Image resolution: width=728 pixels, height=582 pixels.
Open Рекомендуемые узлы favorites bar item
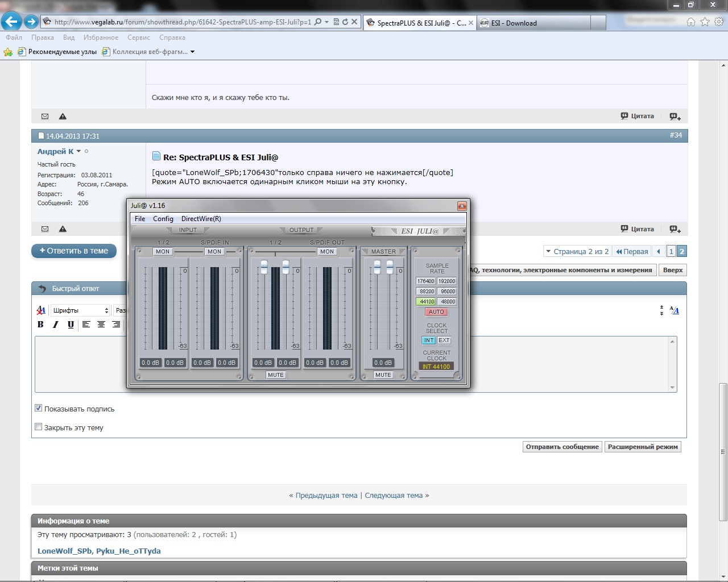tap(57, 52)
